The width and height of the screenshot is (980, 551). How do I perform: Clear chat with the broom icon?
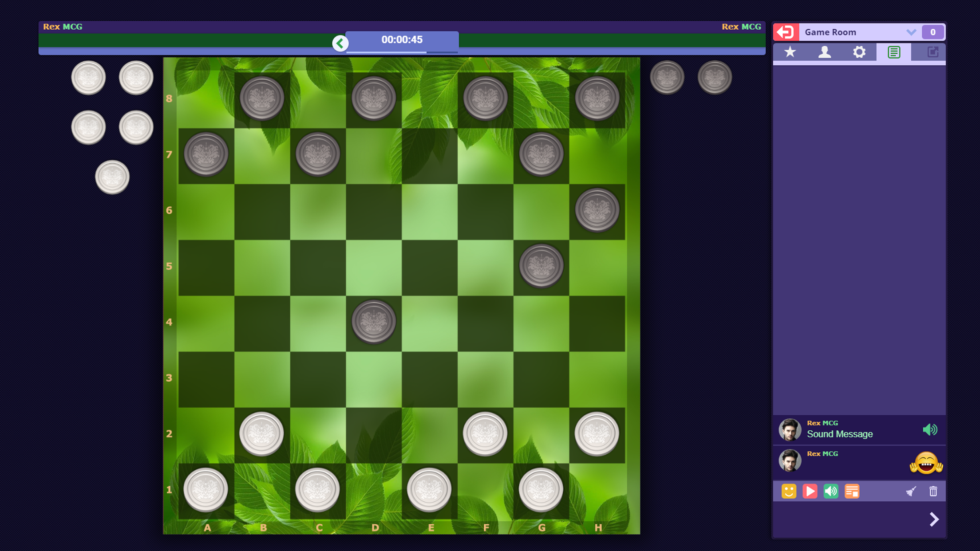(x=911, y=491)
